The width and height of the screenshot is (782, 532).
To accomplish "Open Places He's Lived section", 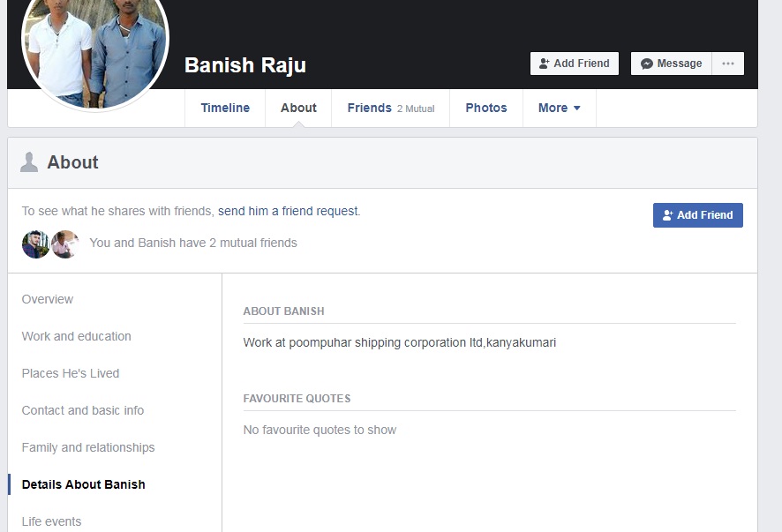I will tap(71, 373).
